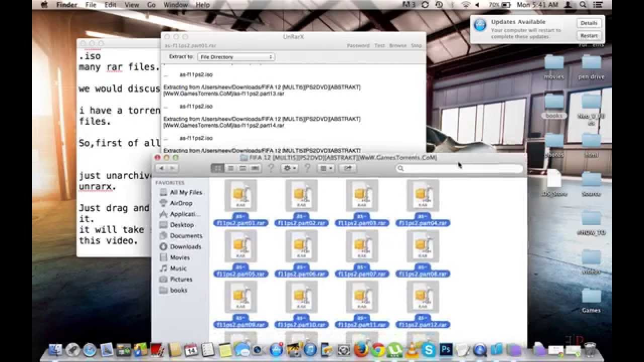
Task: Open the Apple menu
Action: coord(44,5)
